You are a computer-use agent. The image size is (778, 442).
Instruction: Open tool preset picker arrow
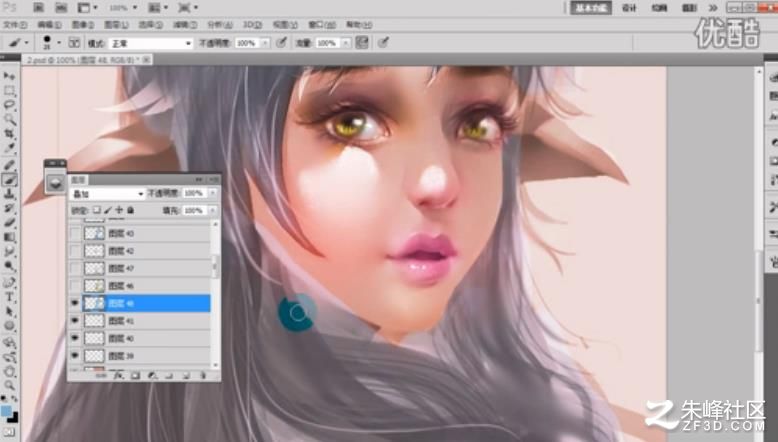pyautogui.click(x=27, y=43)
